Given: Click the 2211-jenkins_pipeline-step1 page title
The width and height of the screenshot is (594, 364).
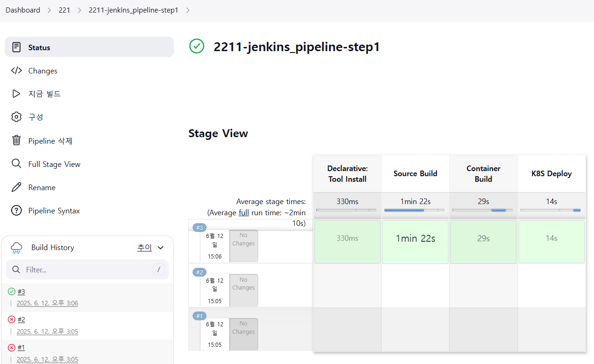Looking at the screenshot, I should point(297,47).
